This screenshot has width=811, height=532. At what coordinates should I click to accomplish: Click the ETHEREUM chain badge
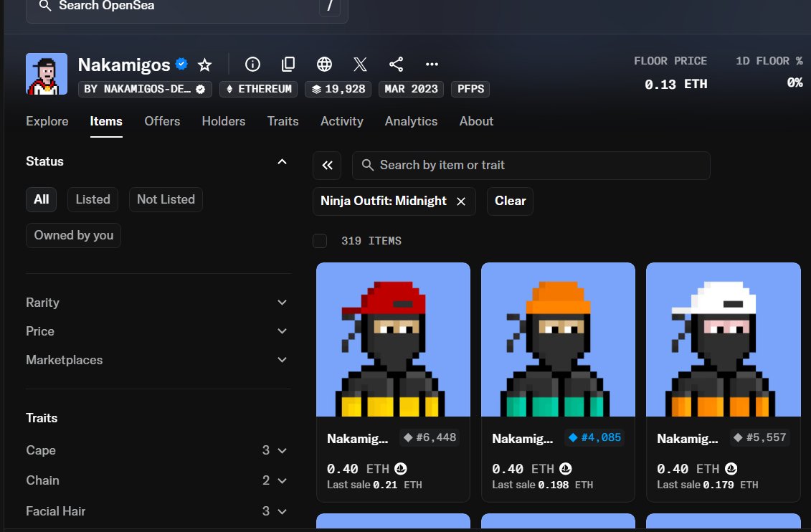coord(259,89)
